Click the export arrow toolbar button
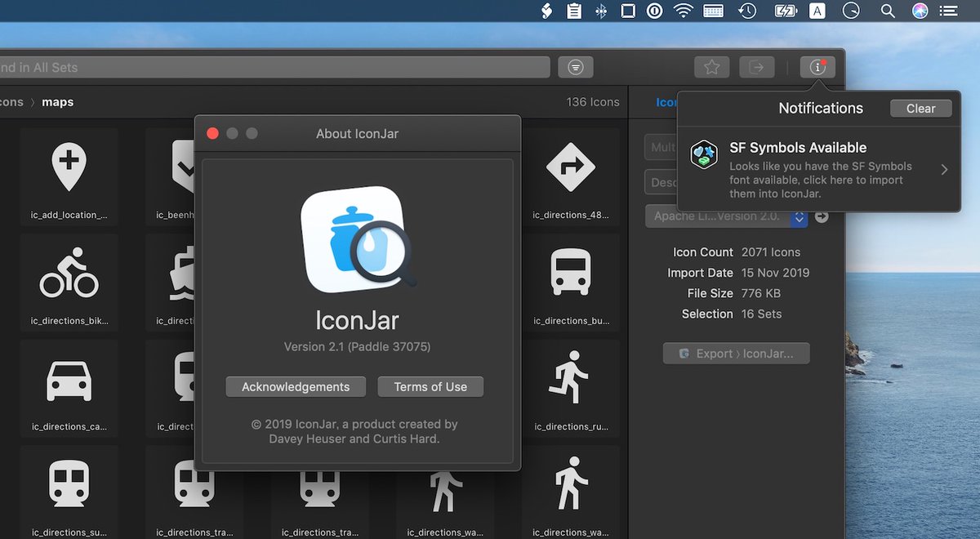980x539 pixels. 756,67
